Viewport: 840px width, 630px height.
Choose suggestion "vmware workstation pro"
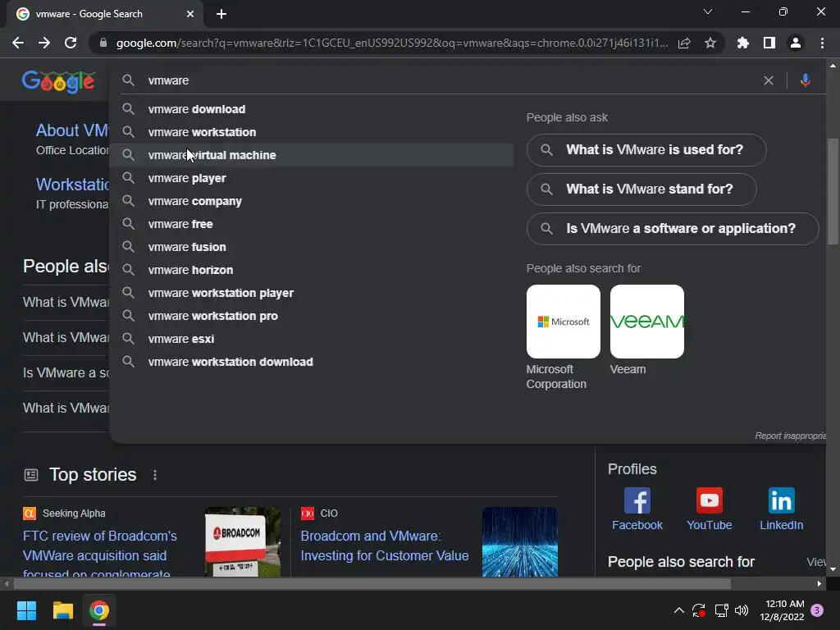click(x=311, y=316)
